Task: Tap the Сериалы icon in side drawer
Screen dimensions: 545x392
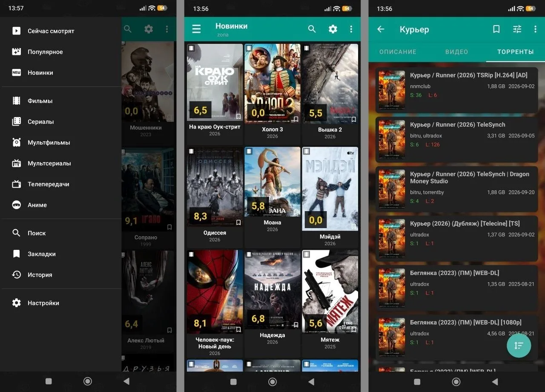Action: (x=16, y=121)
